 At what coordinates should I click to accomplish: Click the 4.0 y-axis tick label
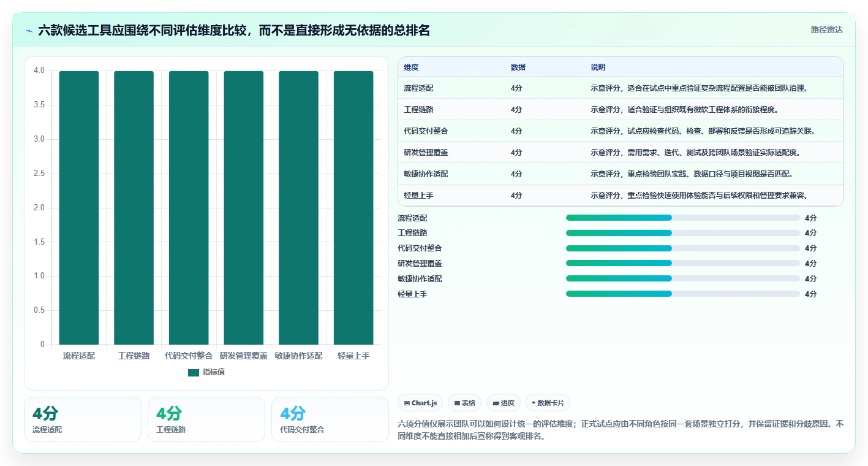point(39,71)
